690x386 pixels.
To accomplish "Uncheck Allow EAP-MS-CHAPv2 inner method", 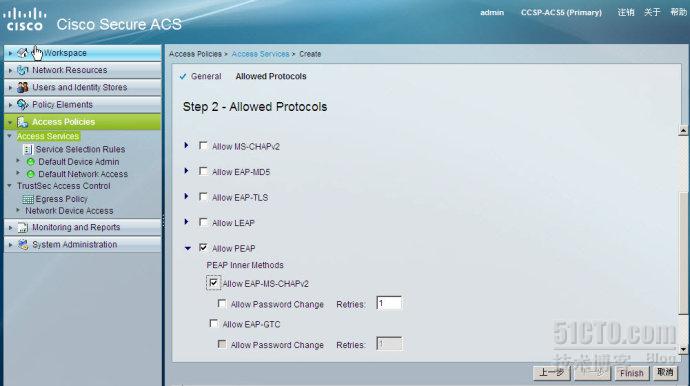I will click(213, 283).
